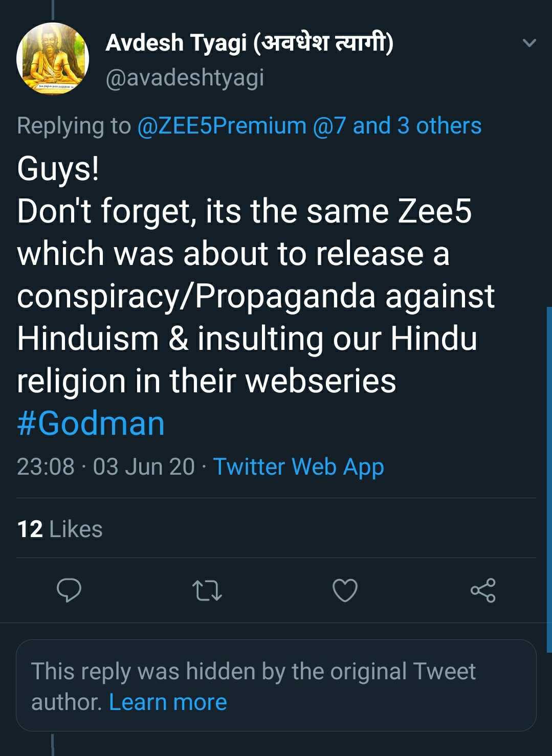
Task: View the 12 Likes list
Action: 60,529
